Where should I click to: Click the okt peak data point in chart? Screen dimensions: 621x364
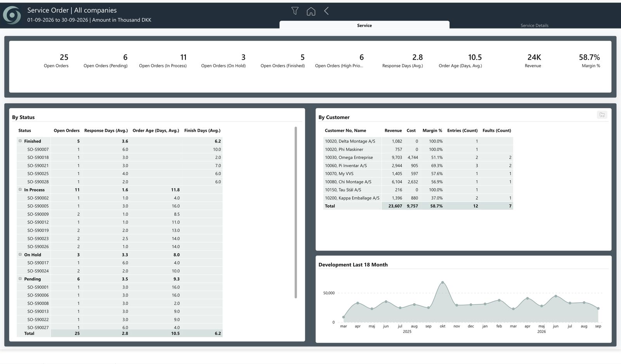442,282
